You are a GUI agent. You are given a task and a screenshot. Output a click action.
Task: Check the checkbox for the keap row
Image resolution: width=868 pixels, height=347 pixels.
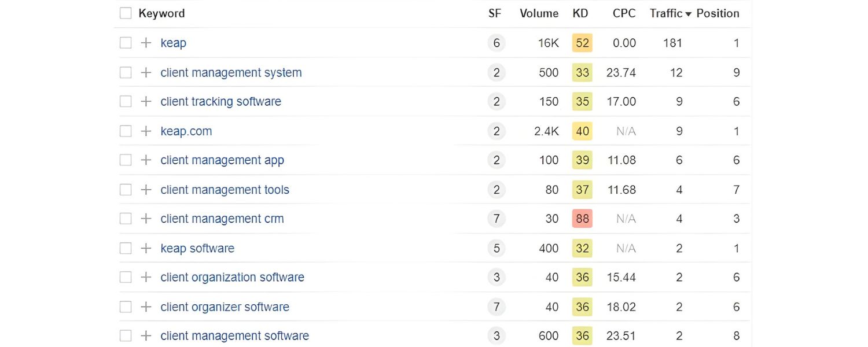tap(125, 42)
